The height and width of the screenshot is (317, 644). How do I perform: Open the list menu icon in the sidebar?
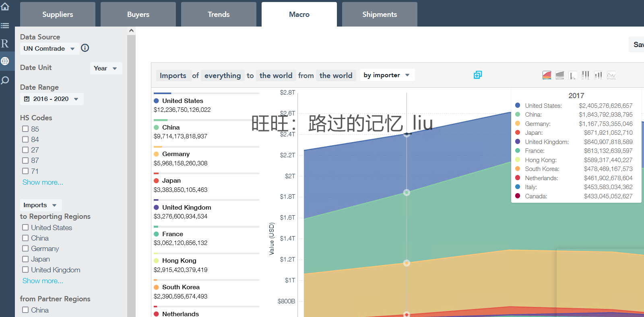[x=5, y=25]
